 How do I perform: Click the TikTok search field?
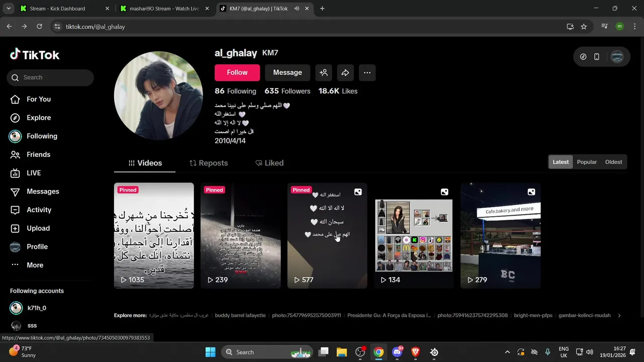point(50,77)
